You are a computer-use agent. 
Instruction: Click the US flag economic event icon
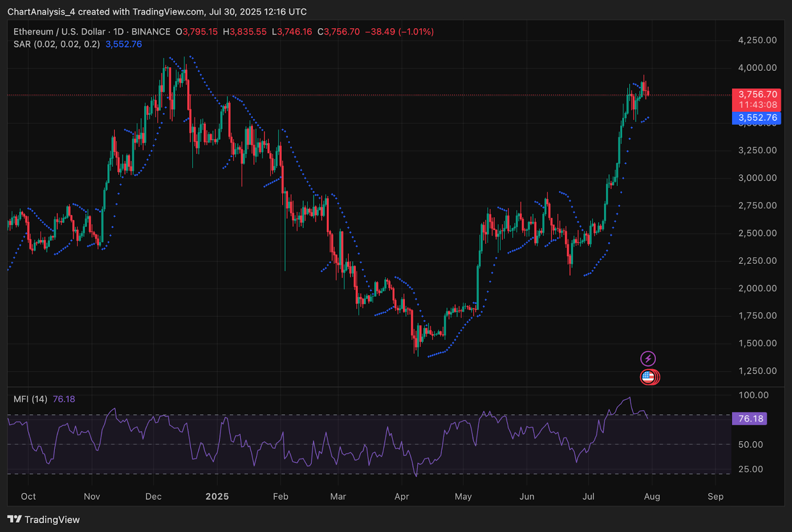click(x=648, y=377)
